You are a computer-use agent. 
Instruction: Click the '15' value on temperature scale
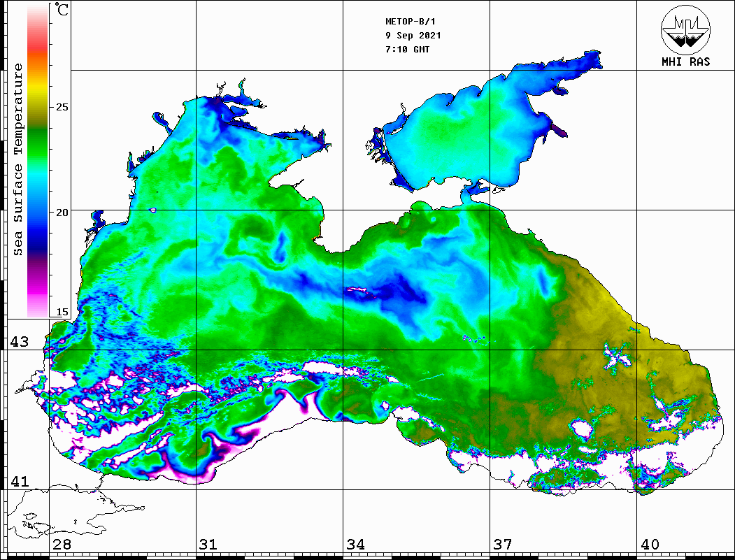(x=62, y=312)
